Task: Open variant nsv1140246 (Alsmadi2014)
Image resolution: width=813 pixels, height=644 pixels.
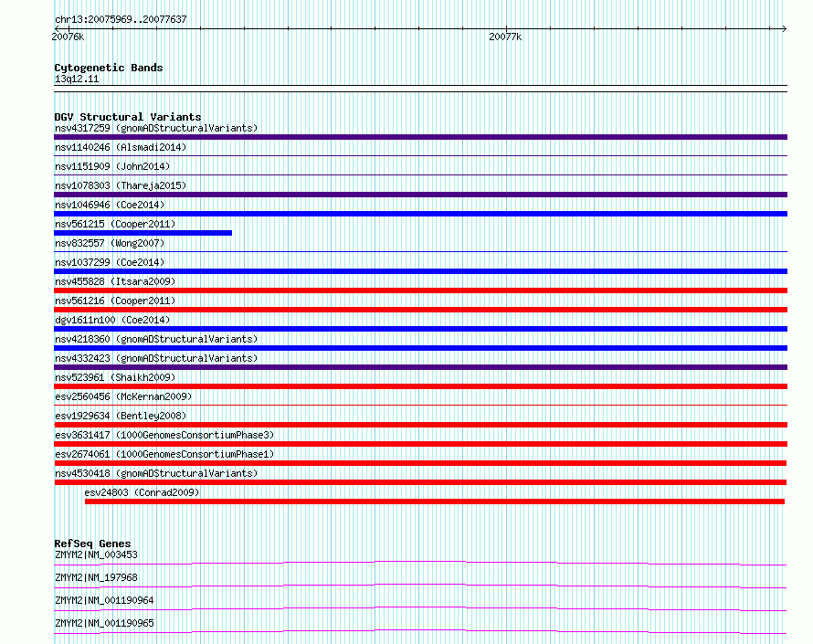Action: pyautogui.click(x=121, y=147)
